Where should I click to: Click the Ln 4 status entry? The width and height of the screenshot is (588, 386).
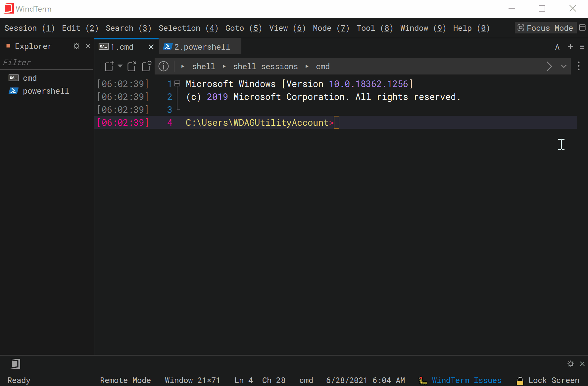244,380
